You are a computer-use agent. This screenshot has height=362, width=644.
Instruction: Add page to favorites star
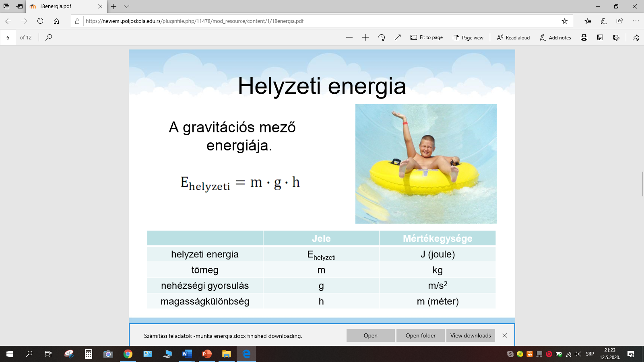click(x=565, y=21)
